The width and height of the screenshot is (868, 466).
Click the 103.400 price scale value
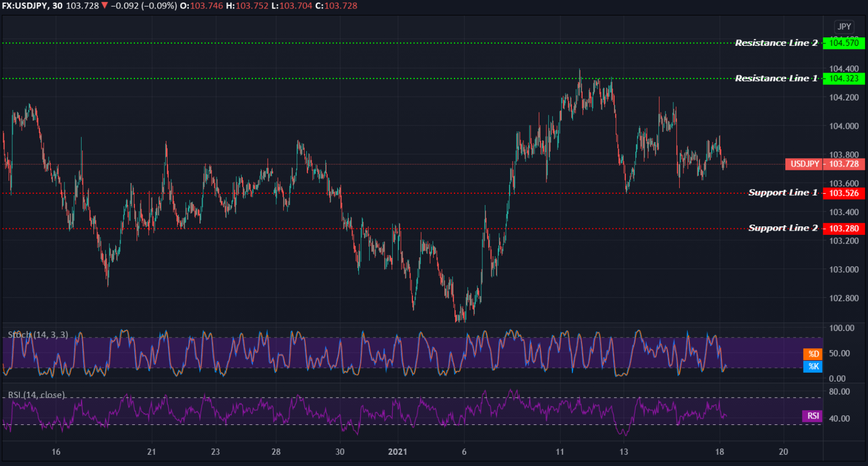coord(844,212)
